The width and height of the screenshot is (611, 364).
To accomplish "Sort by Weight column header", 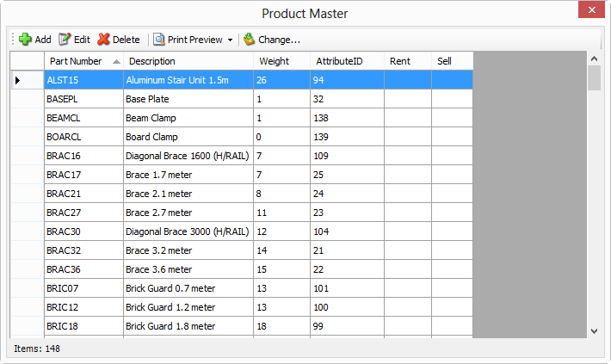I will [x=281, y=61].
